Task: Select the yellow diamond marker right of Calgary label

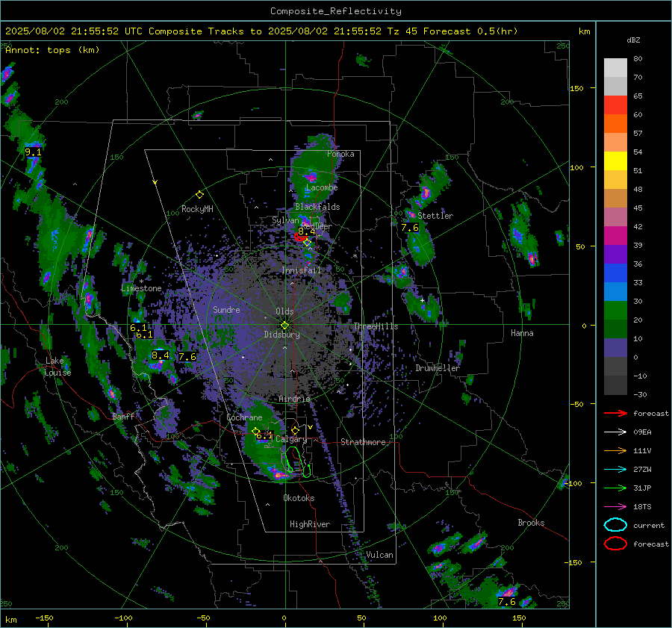Action: coord(295,430)
